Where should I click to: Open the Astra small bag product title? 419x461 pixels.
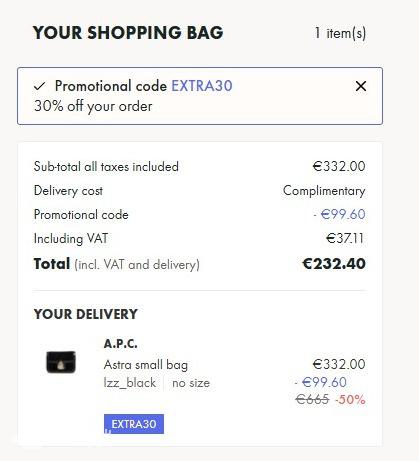[146, 365]
